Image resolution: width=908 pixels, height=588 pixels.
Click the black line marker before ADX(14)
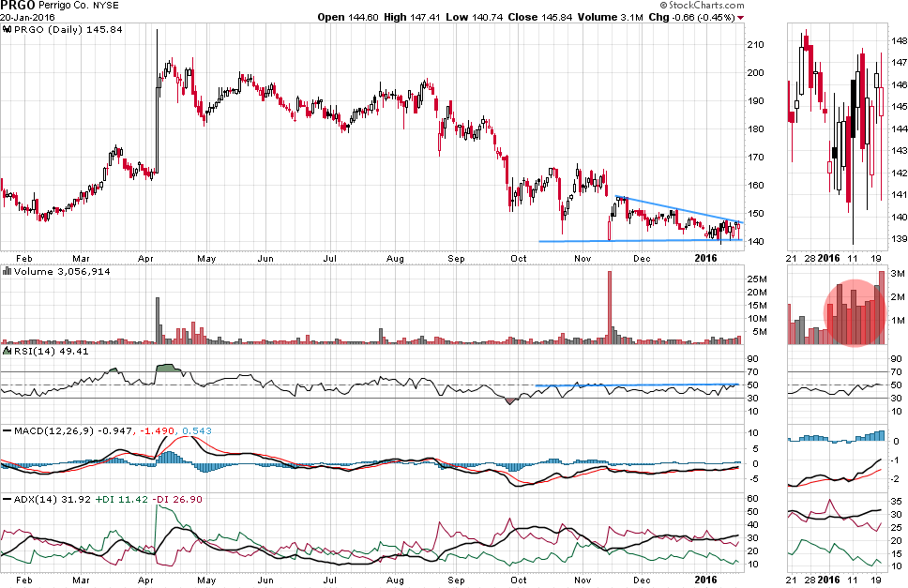coord(7,500)
